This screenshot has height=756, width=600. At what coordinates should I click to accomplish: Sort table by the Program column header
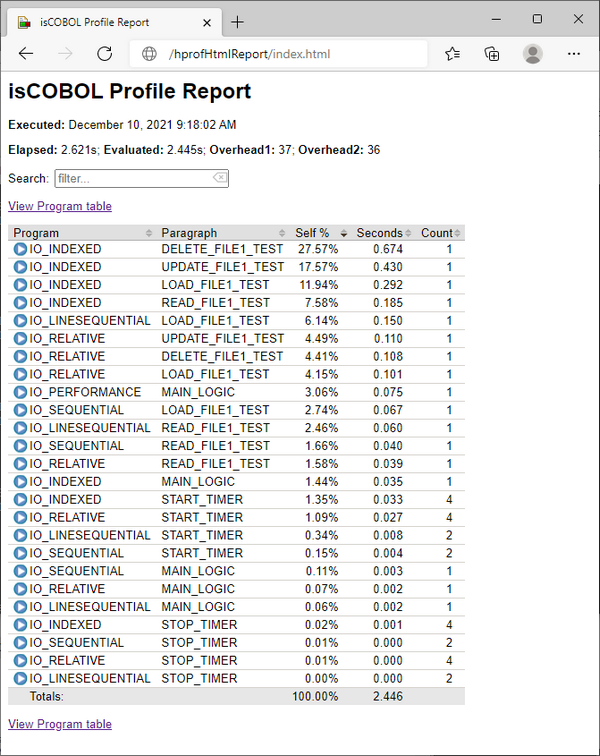pos(82,233)
